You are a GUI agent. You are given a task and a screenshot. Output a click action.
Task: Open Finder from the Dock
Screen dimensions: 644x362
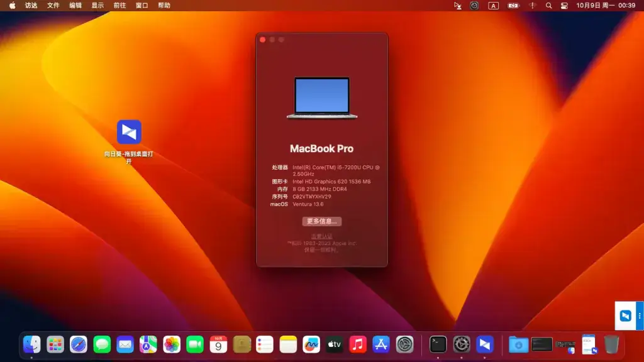(31, 344)
